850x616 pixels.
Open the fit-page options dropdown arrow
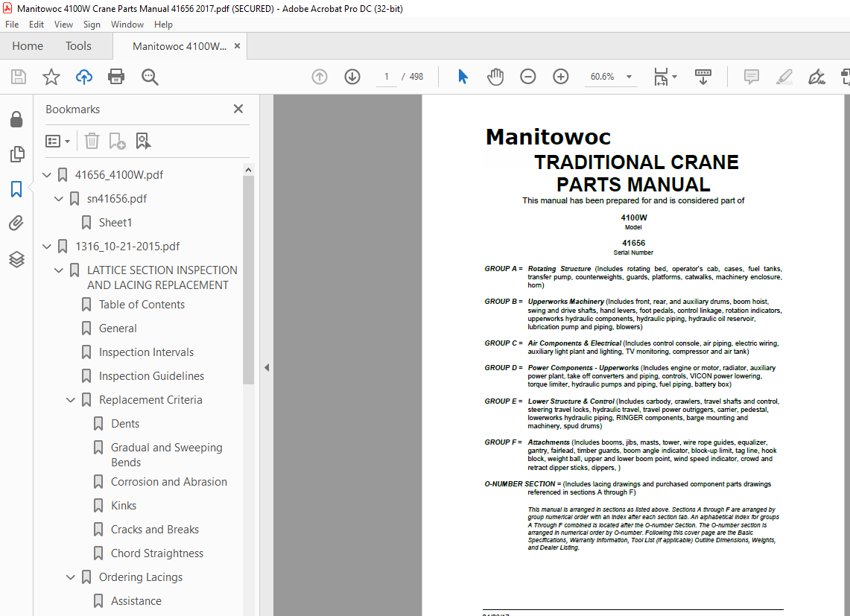click(x=674, y=77)
